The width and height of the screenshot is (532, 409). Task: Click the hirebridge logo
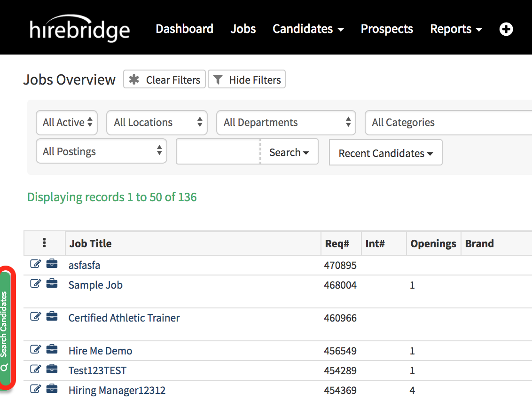[79, 29]
